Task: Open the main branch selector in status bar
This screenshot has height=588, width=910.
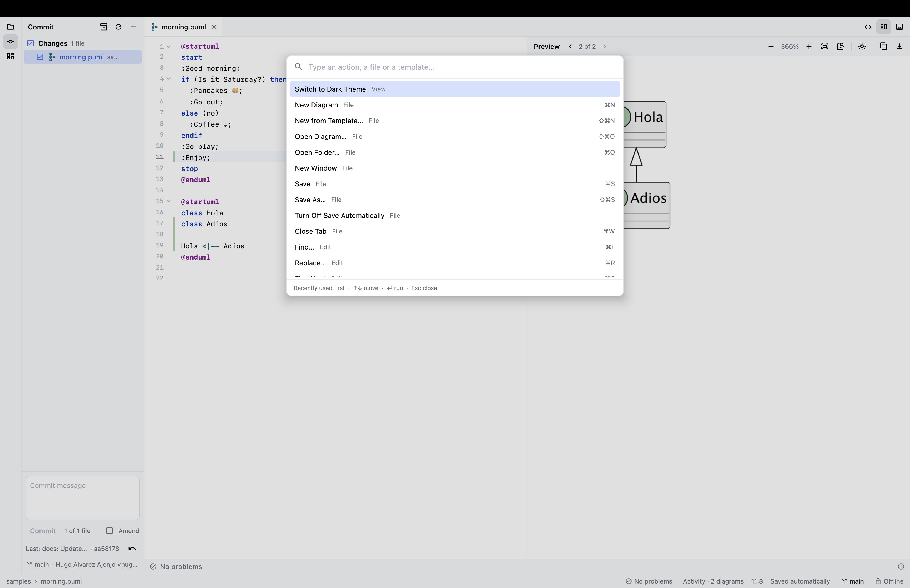Action: pyautogui.click(x=852, y=581)
